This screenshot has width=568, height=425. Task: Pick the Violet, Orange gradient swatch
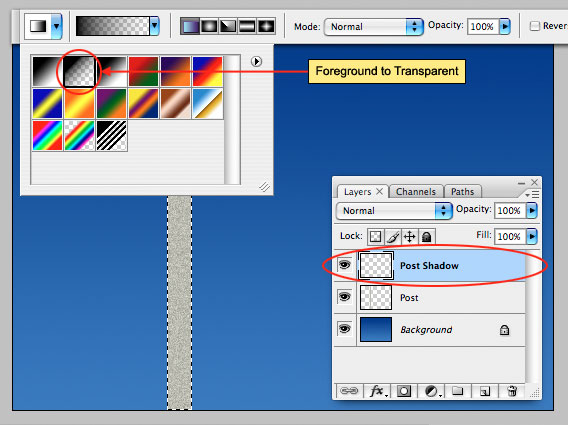pyautogui.click(x=175, y=71)
